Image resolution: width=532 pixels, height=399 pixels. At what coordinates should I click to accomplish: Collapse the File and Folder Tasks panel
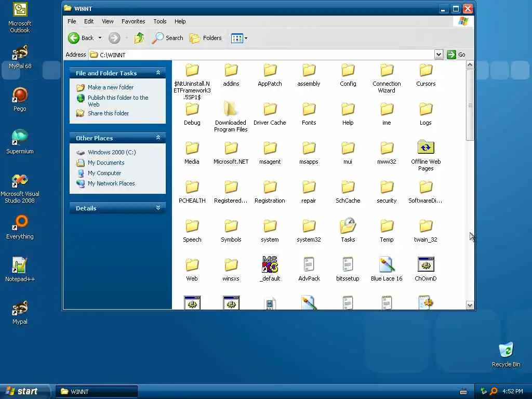pos(158,73)
